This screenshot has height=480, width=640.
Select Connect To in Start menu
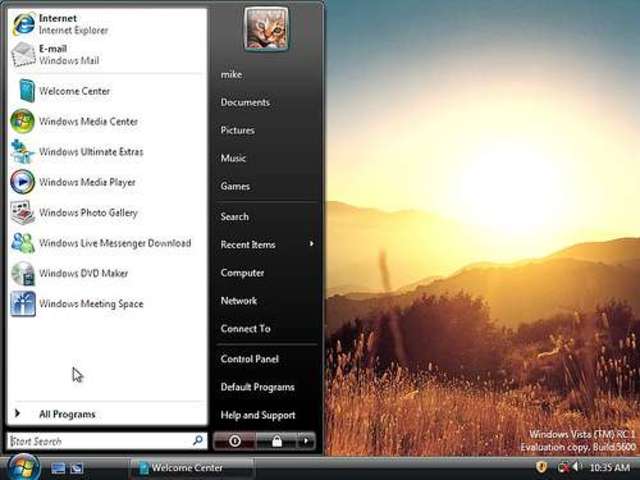(245, 329)
